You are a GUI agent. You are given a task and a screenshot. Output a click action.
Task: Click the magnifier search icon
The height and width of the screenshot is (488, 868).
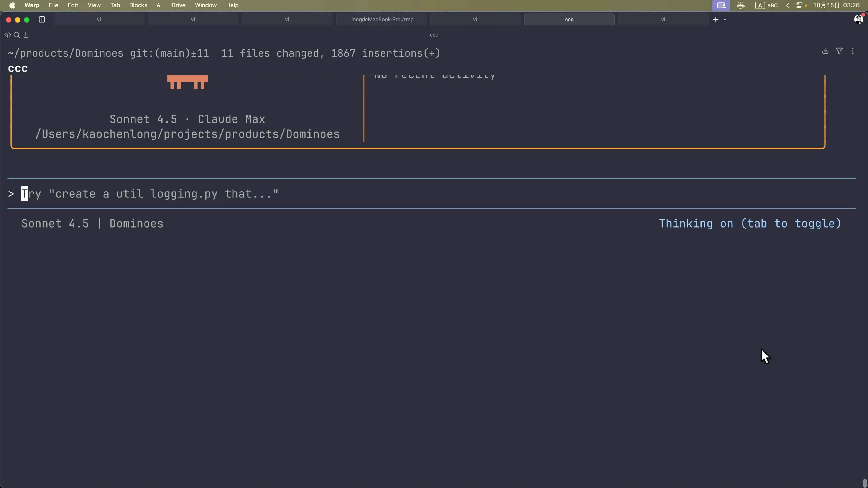[16, 35]
